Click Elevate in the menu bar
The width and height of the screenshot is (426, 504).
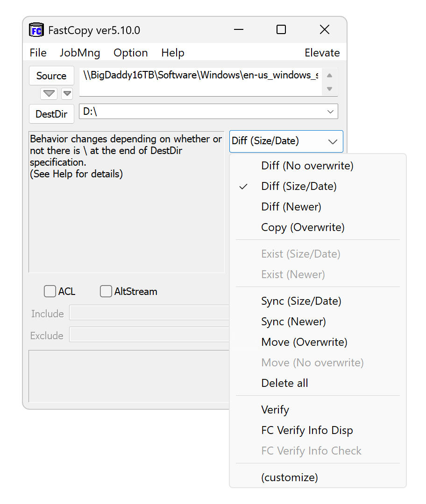tap(322, 53)
